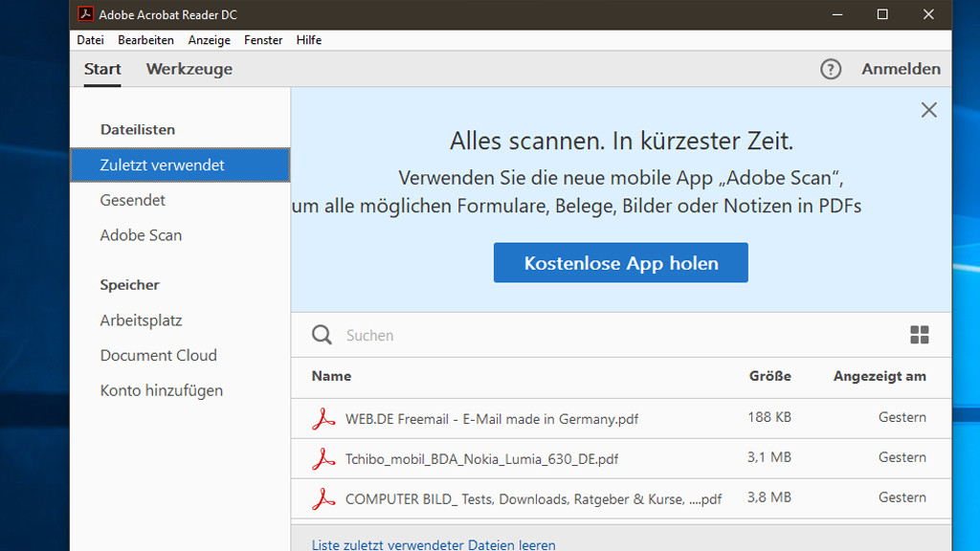Click PDF icon of Tchibo_mobil file
The width and height of the screenshot is (980, 551).
pos(323,458)
